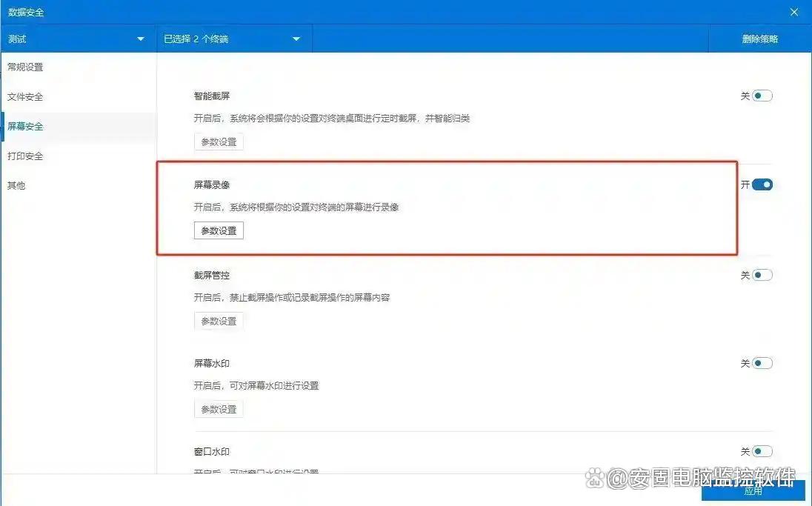This screenshot has width=812, height=506.
Task: Open 参数设置 under 智能截屏
Action: (219, 142)
